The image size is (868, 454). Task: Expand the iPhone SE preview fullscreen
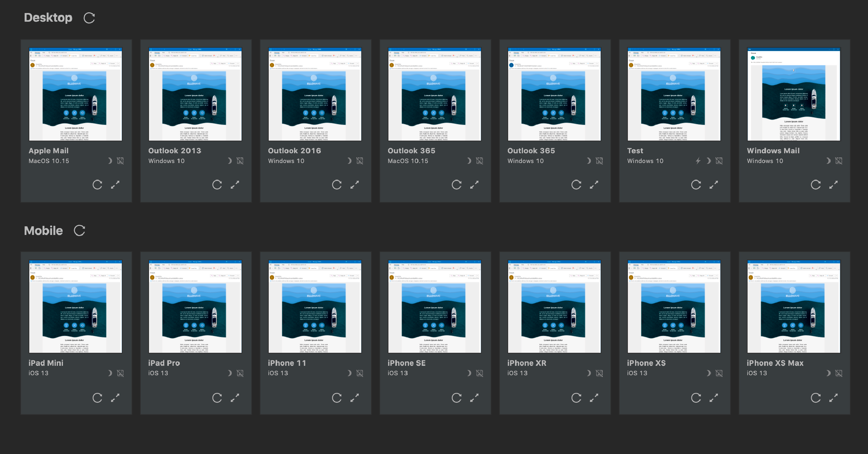(474, 398)
